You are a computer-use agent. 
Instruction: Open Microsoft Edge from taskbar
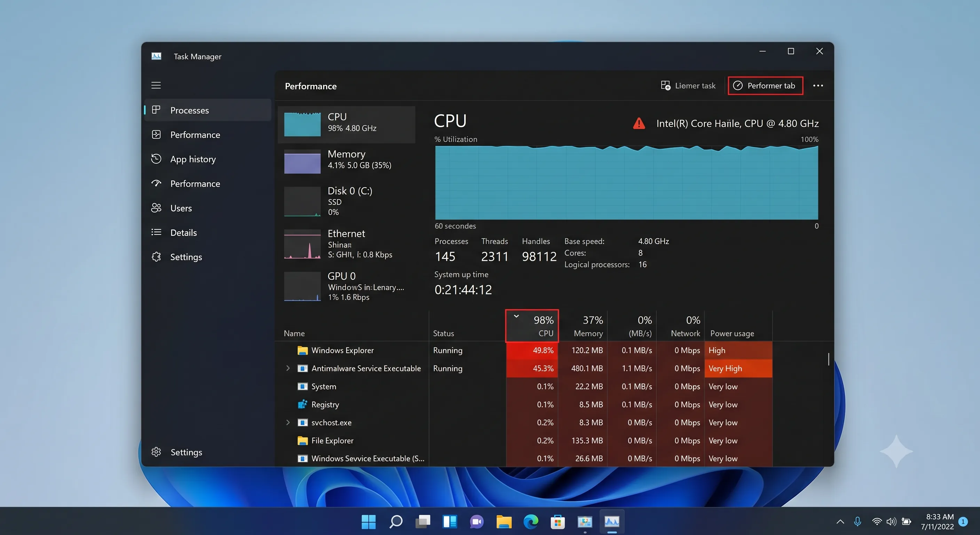coord(531,521)
